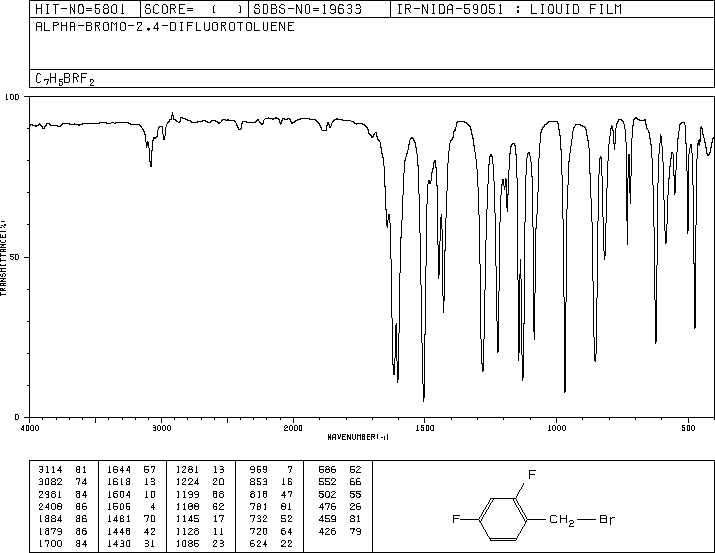The image size is (715, 553).
Task: Click peak table entry 1604
Action: click(x=119, y=494)
